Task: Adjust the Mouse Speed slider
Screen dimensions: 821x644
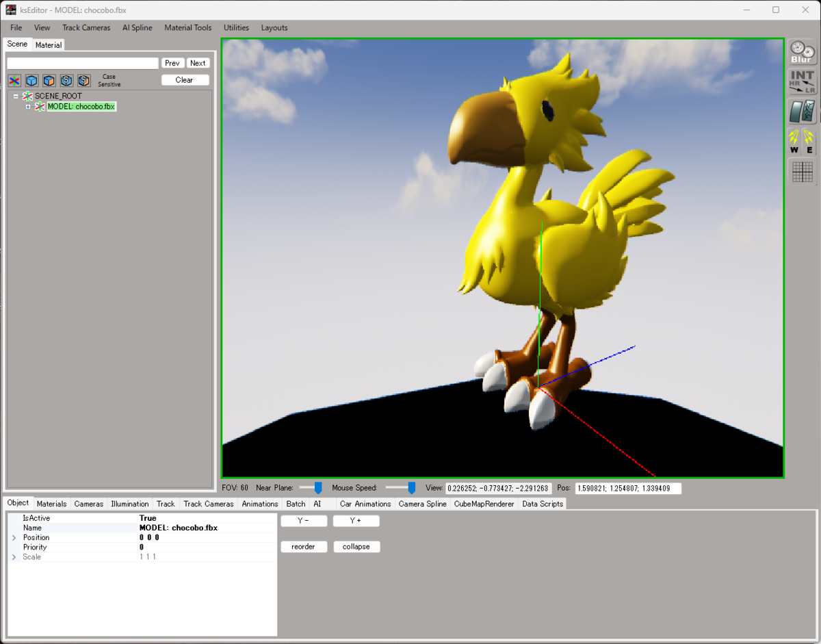Action: point(401,487)
